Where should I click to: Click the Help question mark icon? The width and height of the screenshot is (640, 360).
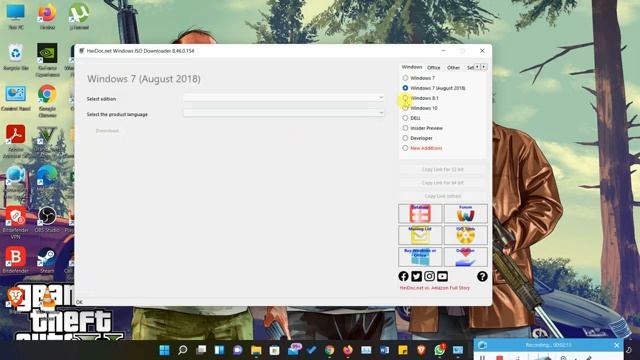[482, 276]
